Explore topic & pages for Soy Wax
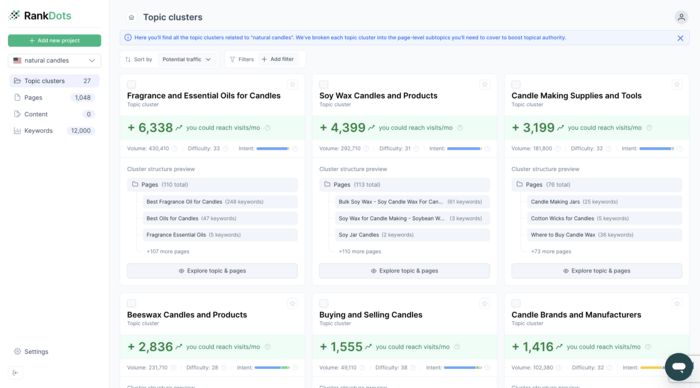This screenshot has height=388, width=700. (404, 271)
